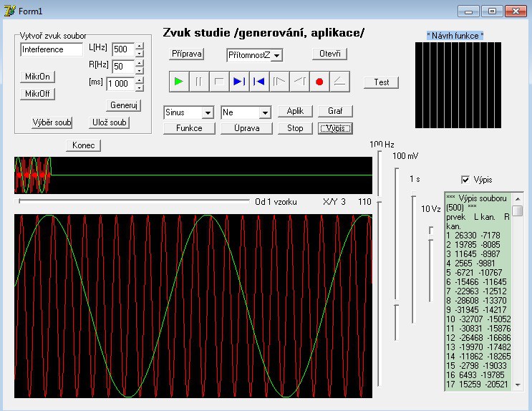Click the step backward icon
The image size is (532, 411).
point(299,82)
